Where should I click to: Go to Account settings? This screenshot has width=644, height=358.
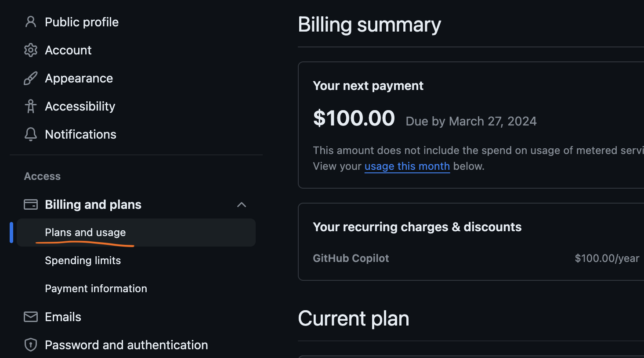[x=68, y=50]
